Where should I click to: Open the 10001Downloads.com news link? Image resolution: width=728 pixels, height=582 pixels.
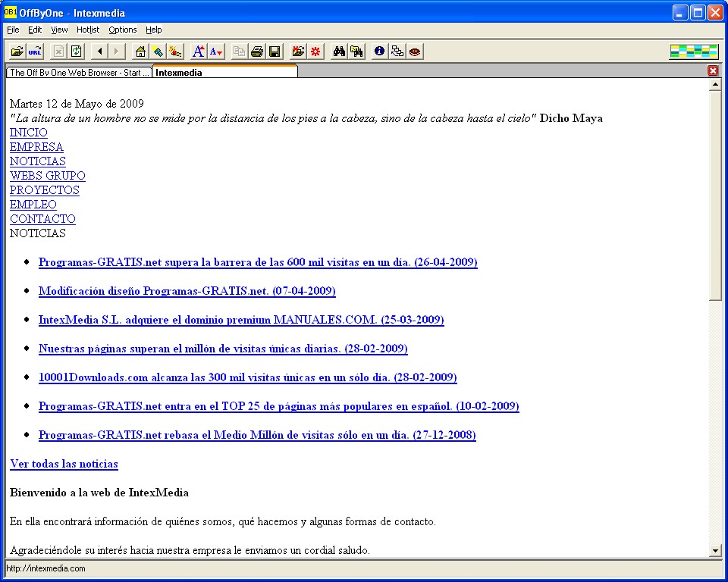(247, 377)
